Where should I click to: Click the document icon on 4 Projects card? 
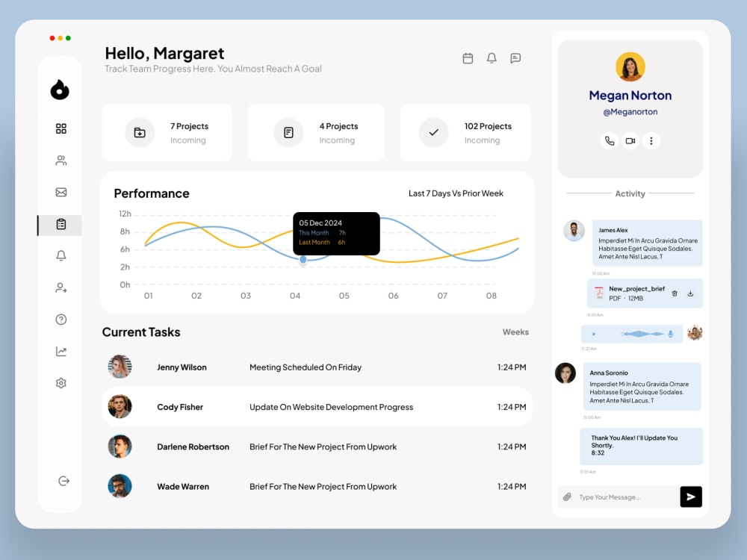pyautogui.click(x=288, y=132)
